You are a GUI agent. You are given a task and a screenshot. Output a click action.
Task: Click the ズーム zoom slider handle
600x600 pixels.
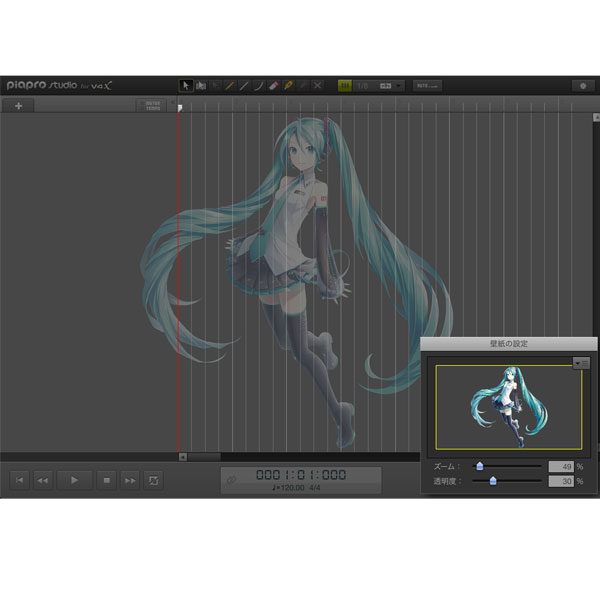click(479, 466)
